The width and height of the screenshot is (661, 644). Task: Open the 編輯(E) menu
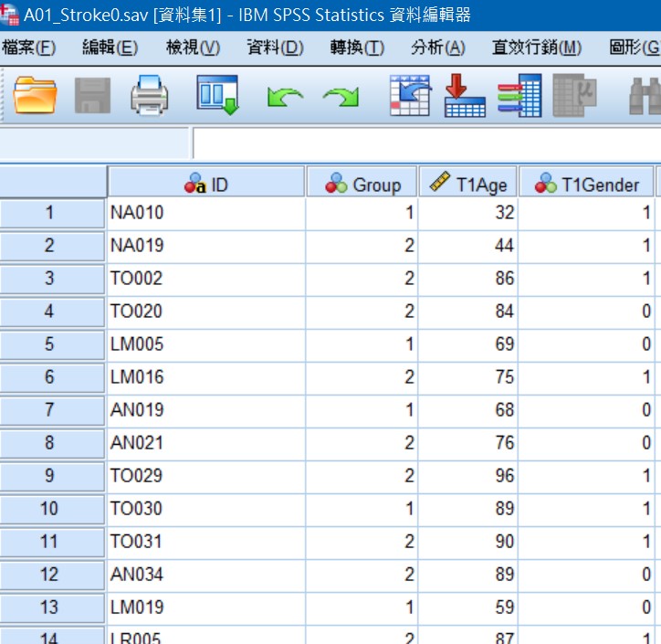[110, 48]
